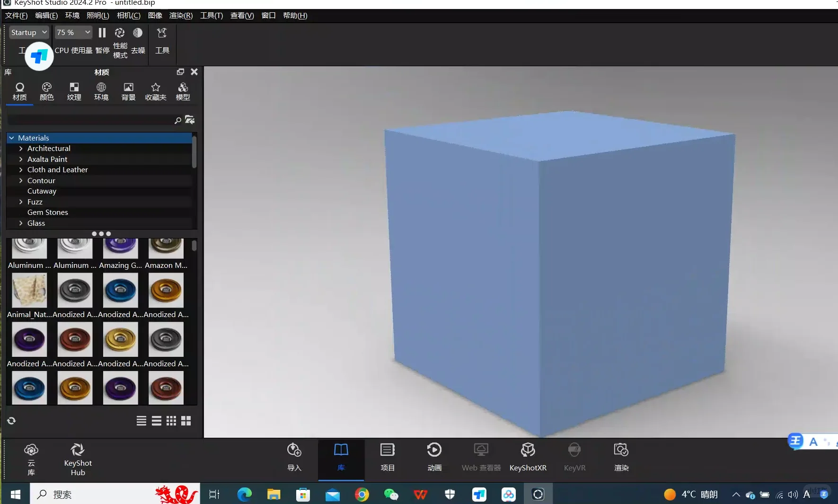
Task: Open Microsoft Edge from the taskbar
Action: pos(244,495)
